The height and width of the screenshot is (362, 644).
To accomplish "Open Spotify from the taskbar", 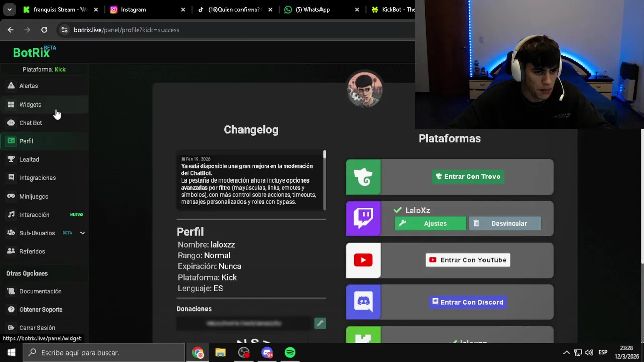I will point(290,353).
